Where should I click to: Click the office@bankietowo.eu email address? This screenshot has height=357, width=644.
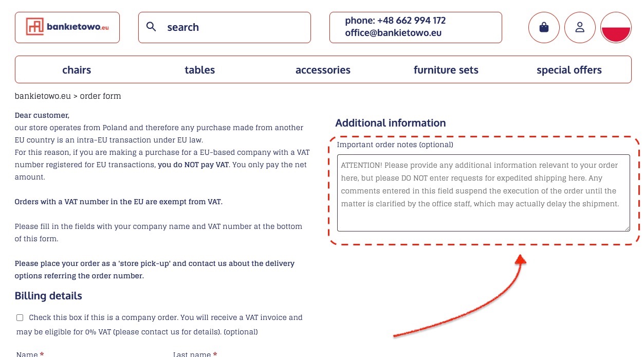(x=393, y=33)
